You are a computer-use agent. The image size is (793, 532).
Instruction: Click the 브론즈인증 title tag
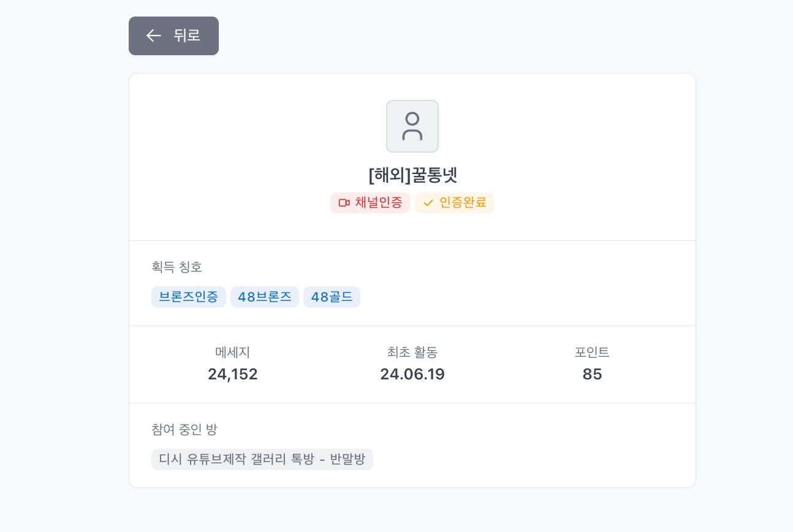tap(189, 297)
